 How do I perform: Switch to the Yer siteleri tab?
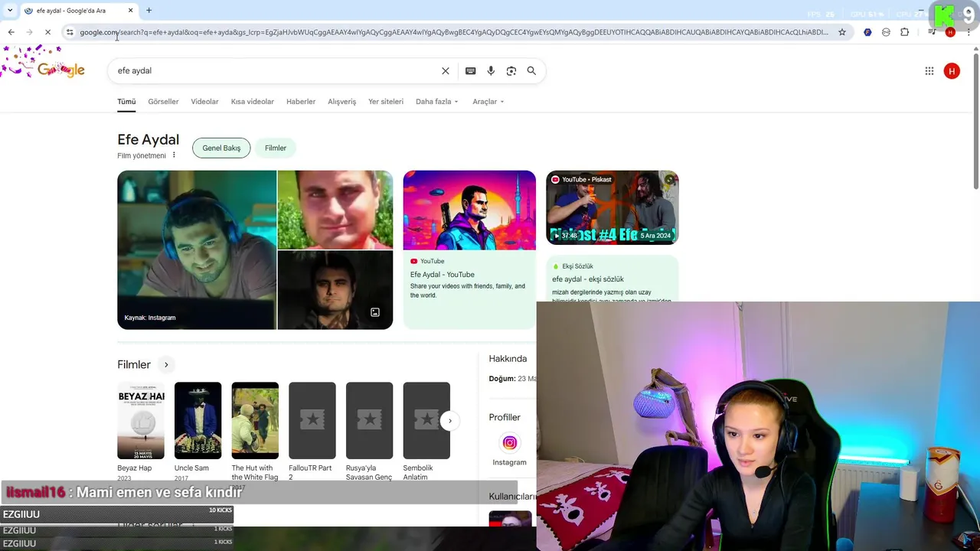[386, 102]
